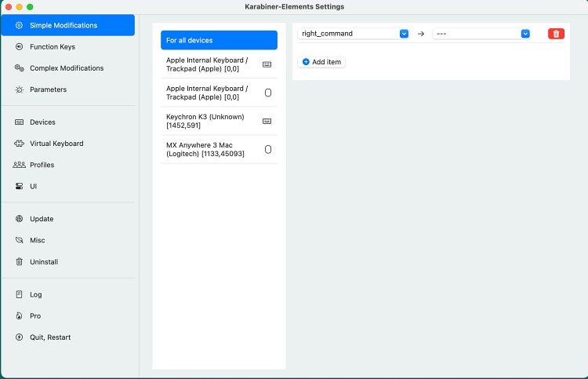
Task: Click the Complex Modifications gears icon
Action: tap(19, 68)
